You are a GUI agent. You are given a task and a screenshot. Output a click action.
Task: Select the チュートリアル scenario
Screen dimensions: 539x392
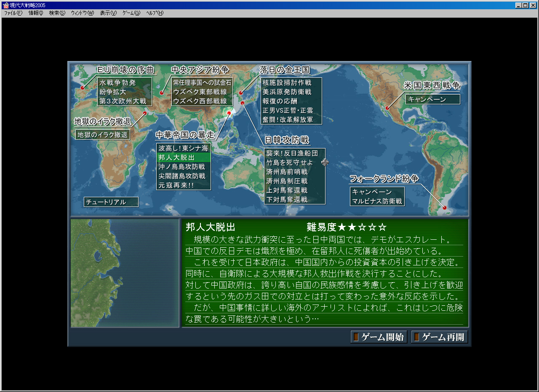pyautogui.click(x=111, y=202)
